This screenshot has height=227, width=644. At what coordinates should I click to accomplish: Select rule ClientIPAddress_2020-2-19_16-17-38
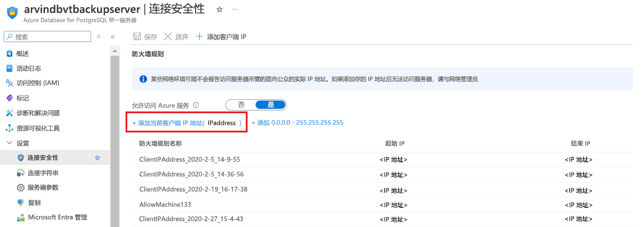coord(193,189)
